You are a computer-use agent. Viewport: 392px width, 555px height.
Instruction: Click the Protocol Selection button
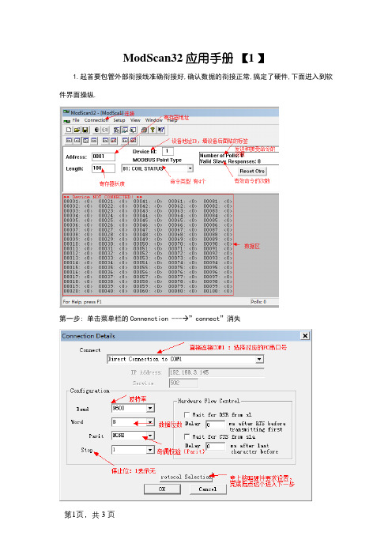(186, 477)
